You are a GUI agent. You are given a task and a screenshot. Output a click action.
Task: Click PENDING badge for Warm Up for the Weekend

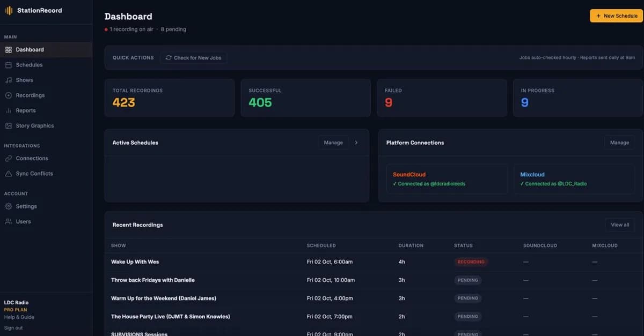[468, 298]
